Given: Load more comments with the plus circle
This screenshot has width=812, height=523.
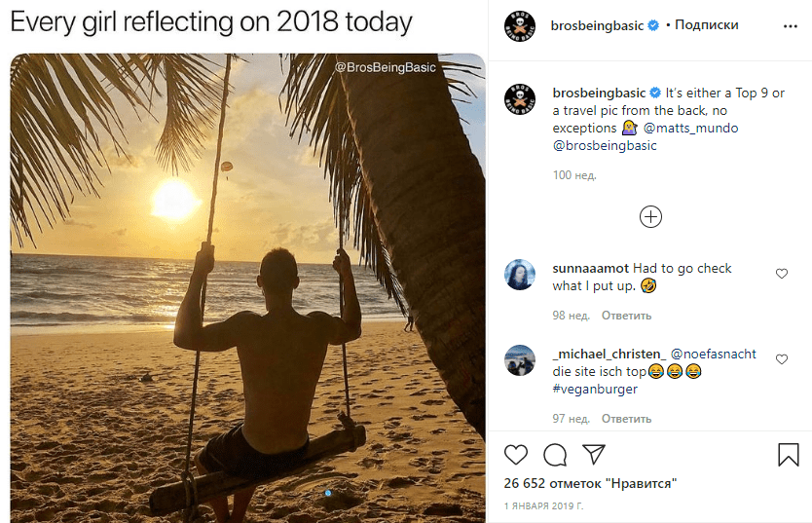Looking at the screenshot, I should pos(650,216).
